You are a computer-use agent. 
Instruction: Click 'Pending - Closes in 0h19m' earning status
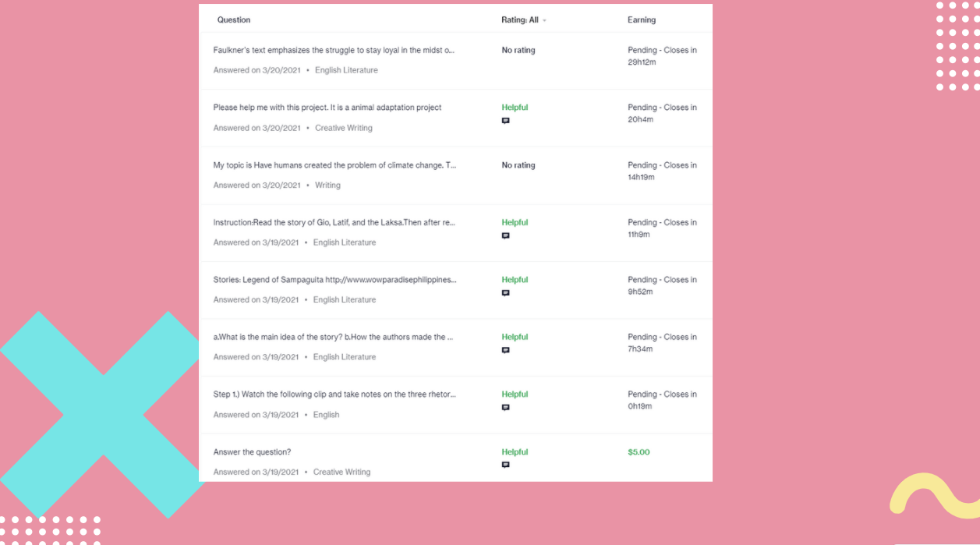coord(662,400)
